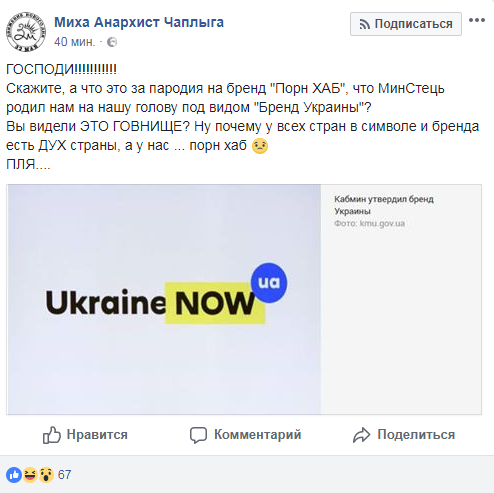Screen dimensions: 494x493
Task: Click the Нравится like button label
Action: point(97,435)
